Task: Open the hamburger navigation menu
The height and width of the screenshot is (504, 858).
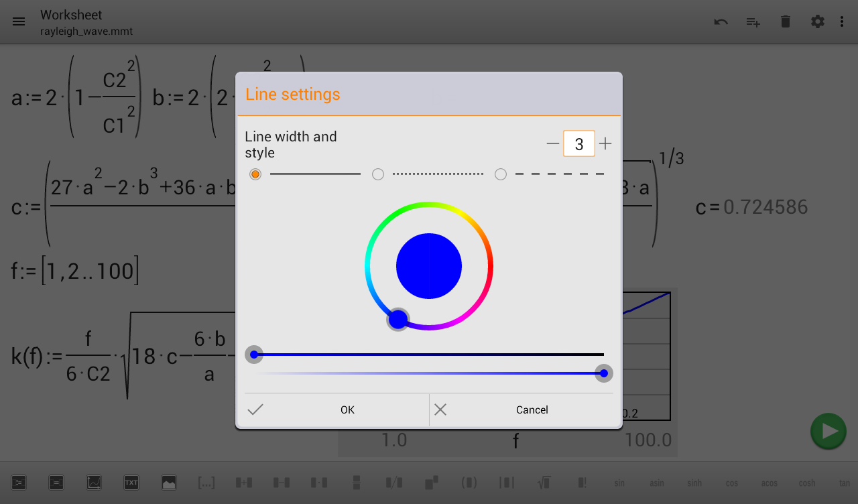Action: (19, 21)
